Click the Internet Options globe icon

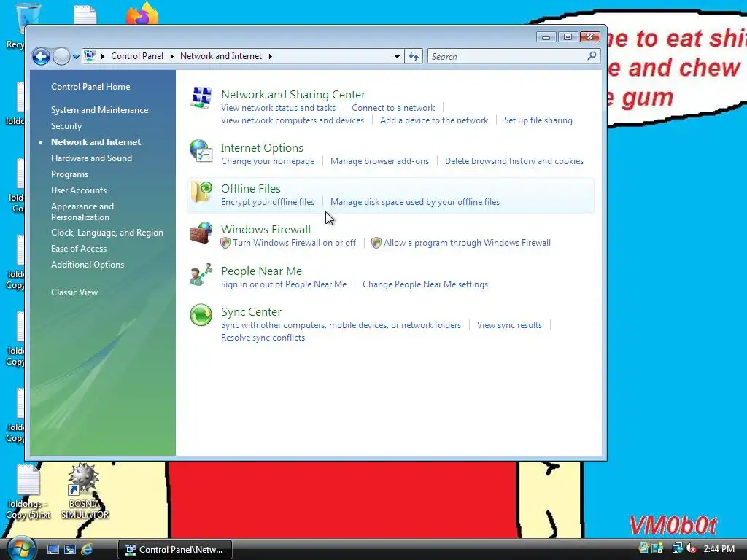pyautogui.click(x=201, y=151)
